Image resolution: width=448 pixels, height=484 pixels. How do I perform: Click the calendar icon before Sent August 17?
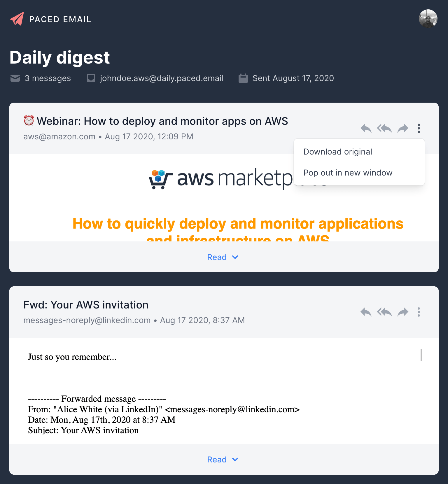pos(243,78)
